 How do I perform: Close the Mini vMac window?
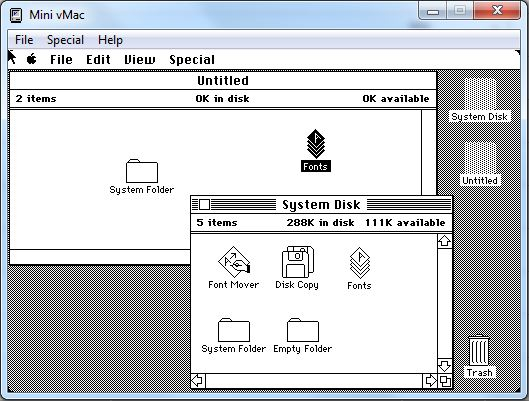(x=497, y=11)
